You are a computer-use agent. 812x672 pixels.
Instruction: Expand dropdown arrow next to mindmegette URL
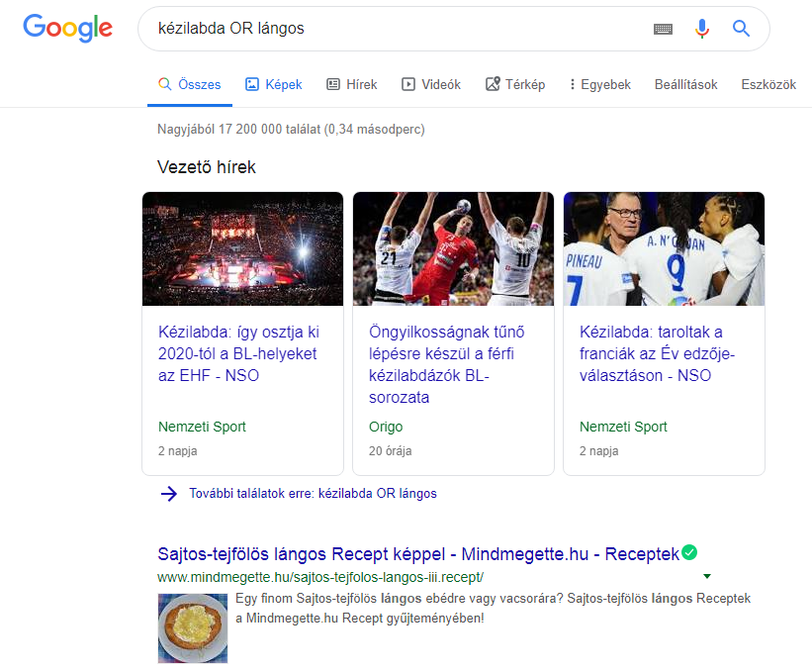[x=707, y=576]
